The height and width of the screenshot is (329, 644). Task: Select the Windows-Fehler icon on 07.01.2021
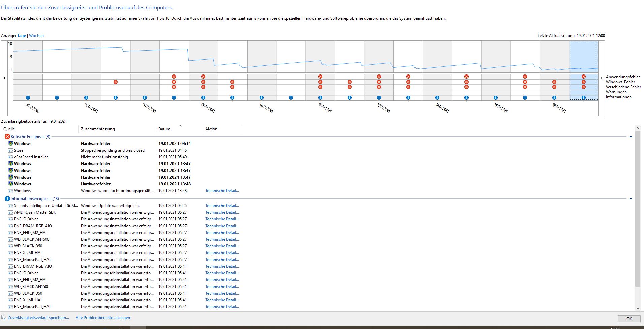click(232, 82)
